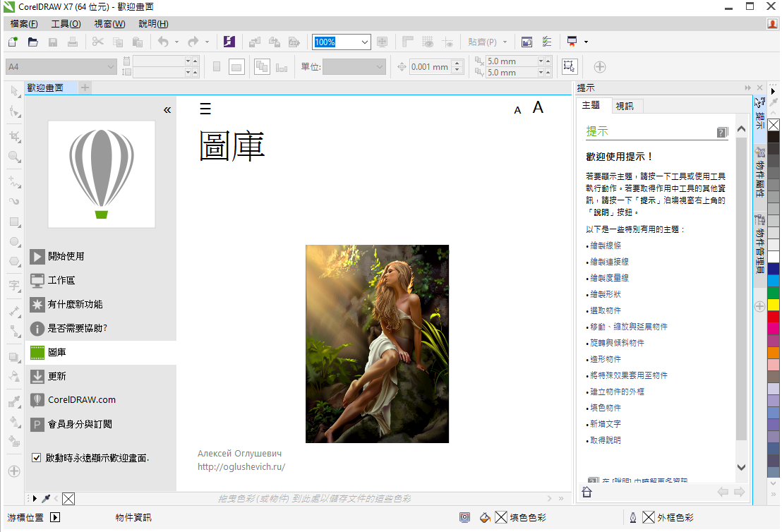This screenshot has width=782, height=532.
Task: Expand the 游標位置 status bar arrow
Action: tap(55, 517)
